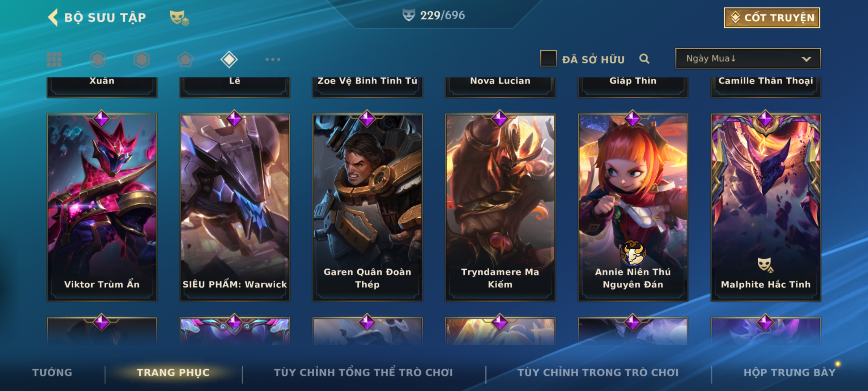This screenshot has width=868, height=391.
Task: Open the Ngày Mua sort dropdown
Action: [748, 58]
